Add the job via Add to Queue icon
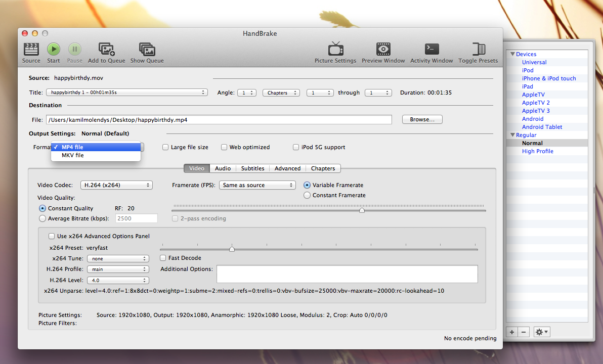603x364 pixels. (107, 49)
